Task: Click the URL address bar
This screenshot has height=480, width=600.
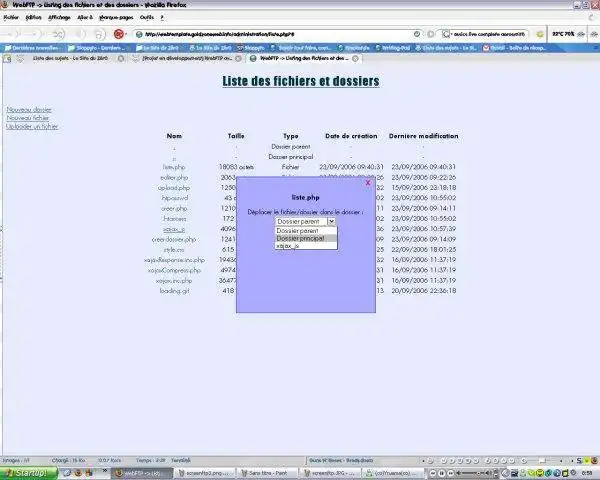Action: 277,34
